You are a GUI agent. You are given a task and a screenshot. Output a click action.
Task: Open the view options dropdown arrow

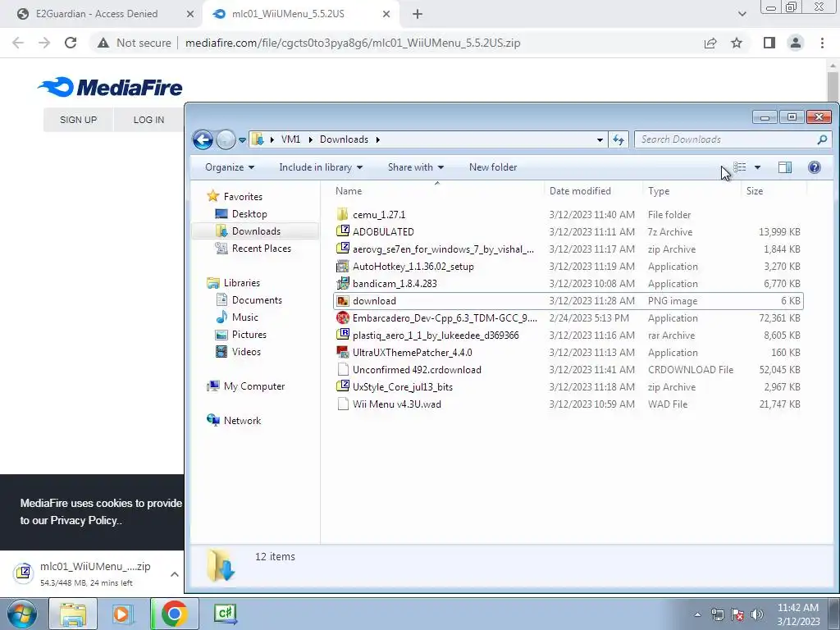tap(757, 167)
